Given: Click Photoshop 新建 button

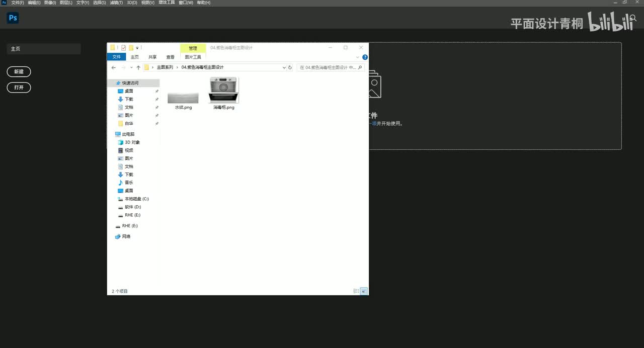Looking at the screenshot, I should 19,72.
